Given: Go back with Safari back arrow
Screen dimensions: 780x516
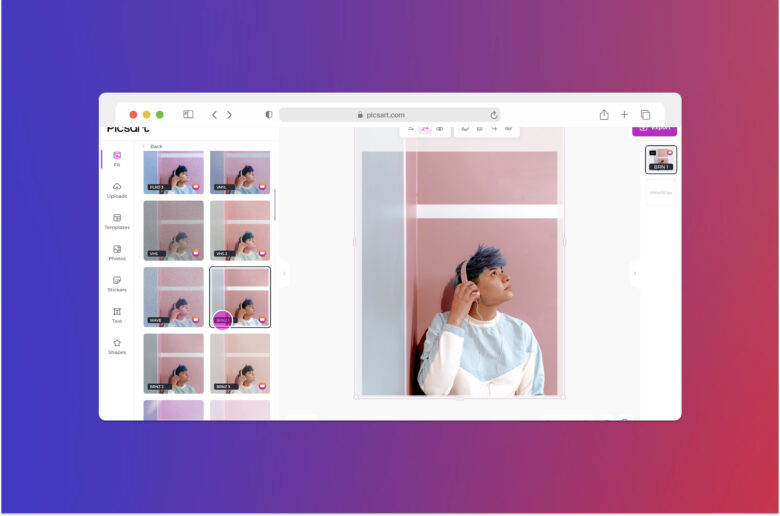Looking at the screenshot, I should tap(214, 115).
